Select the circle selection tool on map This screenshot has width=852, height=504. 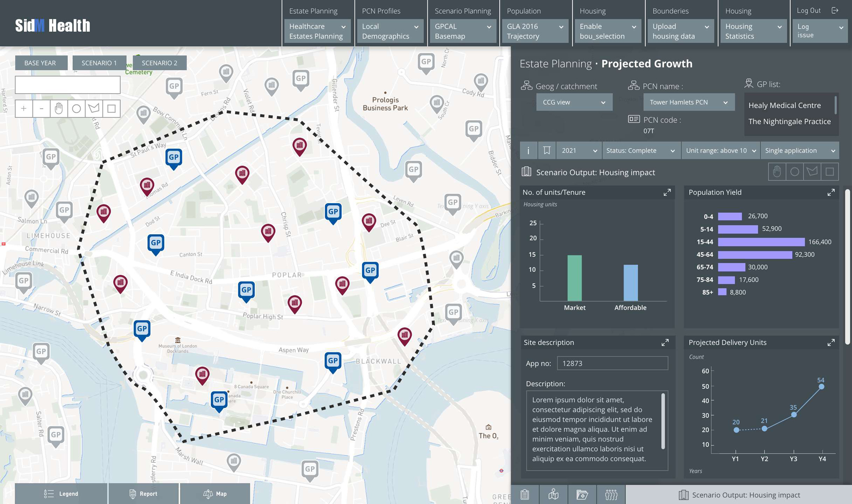[76, 108]
